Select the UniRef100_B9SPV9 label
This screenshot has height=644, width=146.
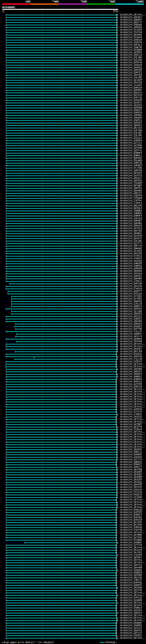131,63
